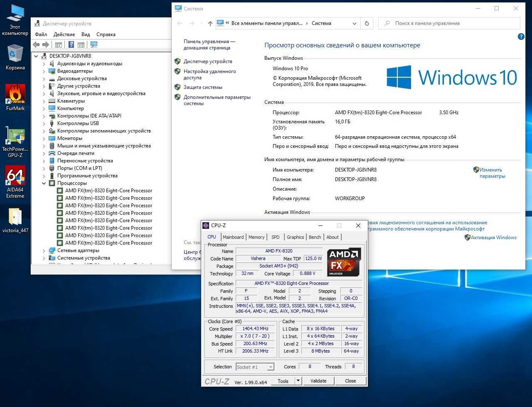Open Дополнительные параметры системы link
Image resolution: width=532 pixels, height=407 pixels.
pos(217,100)
